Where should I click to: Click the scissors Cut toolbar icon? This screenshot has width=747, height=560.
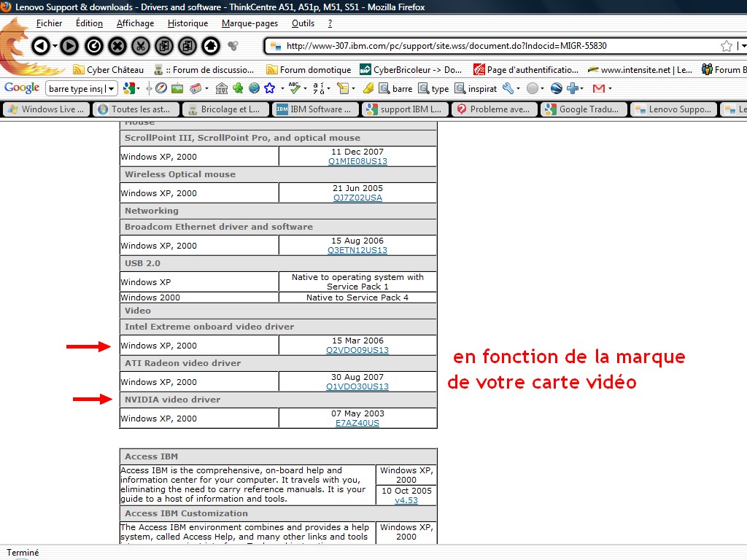point(141,46)
